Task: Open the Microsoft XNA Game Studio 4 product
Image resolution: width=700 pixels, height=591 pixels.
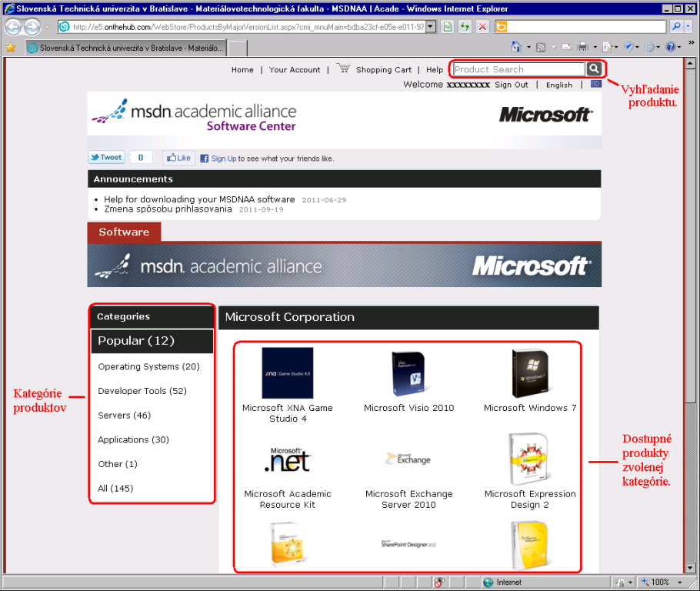Action: click(288, 385)
